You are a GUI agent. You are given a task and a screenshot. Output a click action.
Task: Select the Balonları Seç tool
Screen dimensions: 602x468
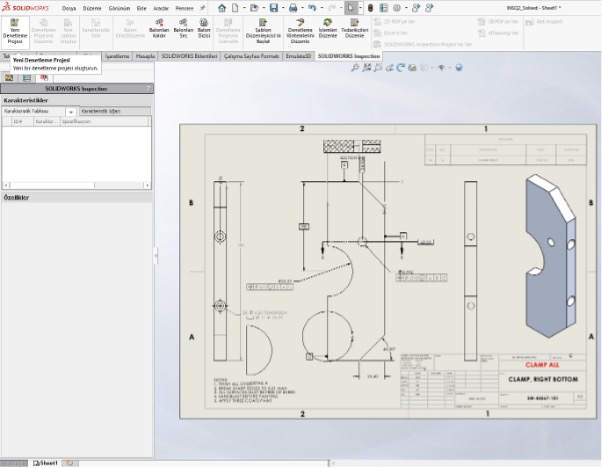click(x=183, y=30)
